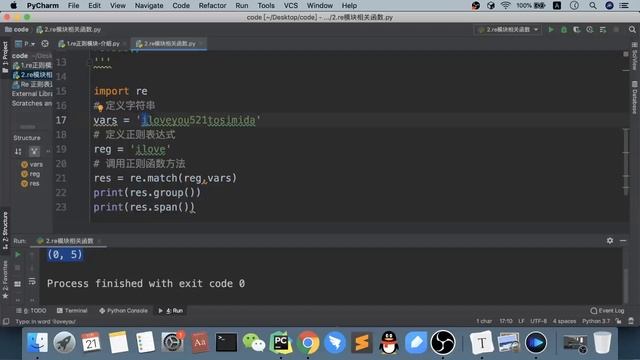640x360 pixels.
Task: Open 1.re file in Project tree
Action: coord(32,65)
